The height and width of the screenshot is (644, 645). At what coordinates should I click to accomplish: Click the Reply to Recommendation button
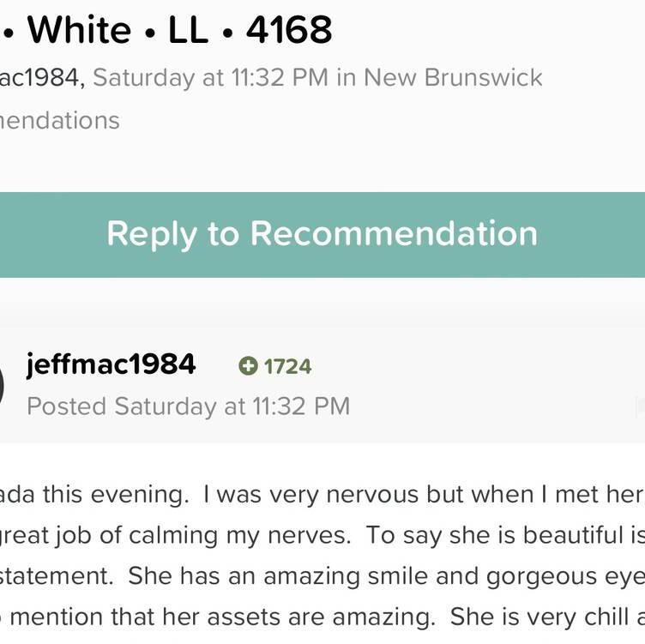tap(322, 234)
